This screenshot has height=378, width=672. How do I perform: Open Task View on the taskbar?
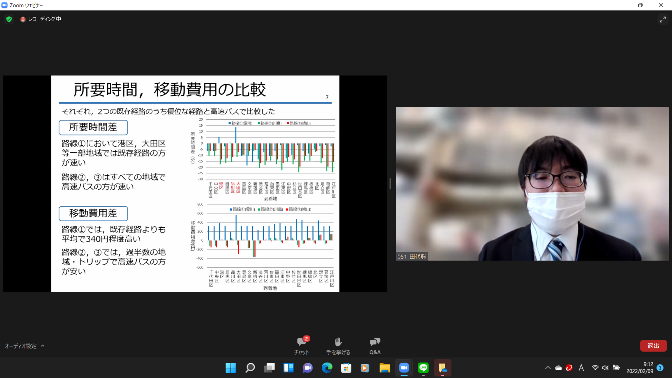(270, 368)
